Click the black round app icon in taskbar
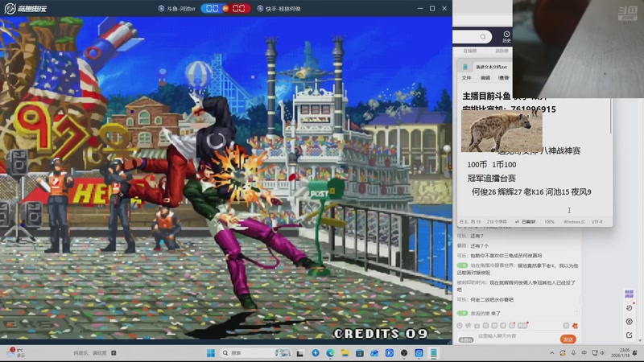The height and width of the screenshot is (362, 644). [x=404, y=353]
